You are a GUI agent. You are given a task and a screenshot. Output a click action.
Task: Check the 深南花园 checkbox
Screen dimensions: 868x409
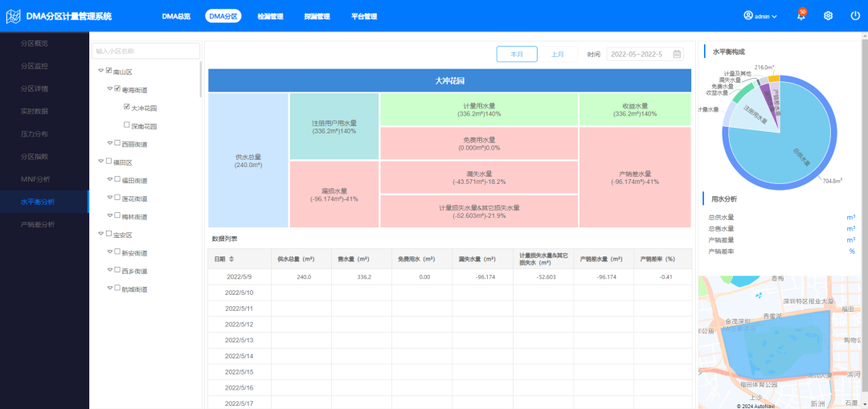(x=127, y=125)
